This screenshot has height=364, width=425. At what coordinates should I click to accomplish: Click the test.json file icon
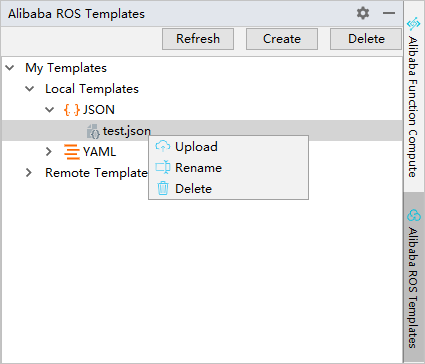93,131
